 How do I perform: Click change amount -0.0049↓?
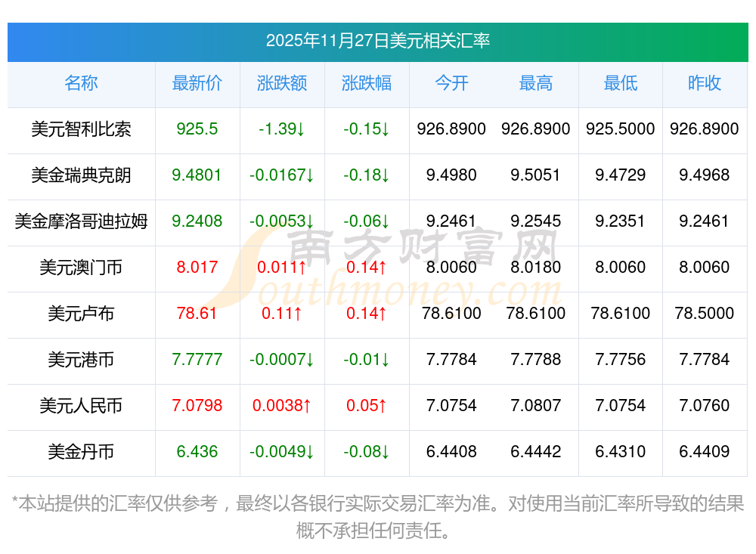(x=281, y=452)
